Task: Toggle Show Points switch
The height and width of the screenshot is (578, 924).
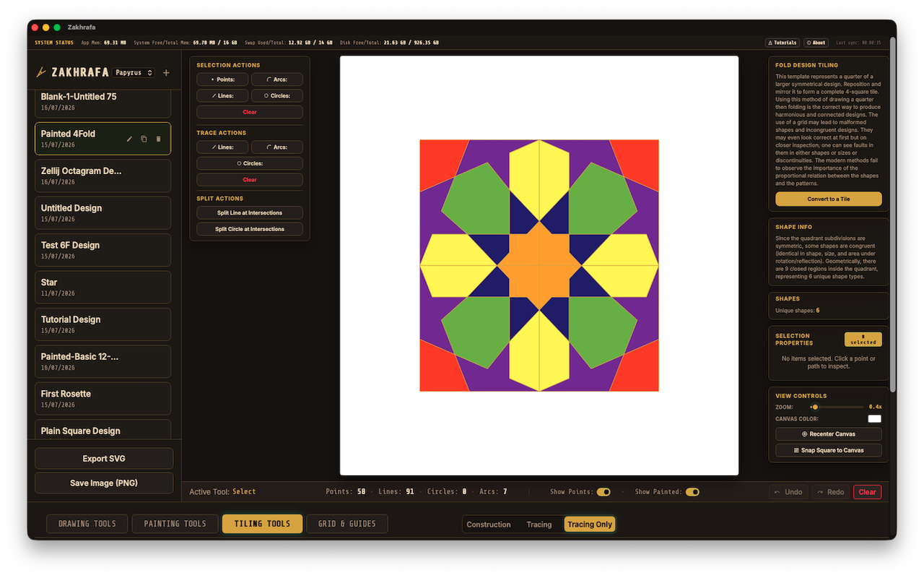Action: (603, 492)
